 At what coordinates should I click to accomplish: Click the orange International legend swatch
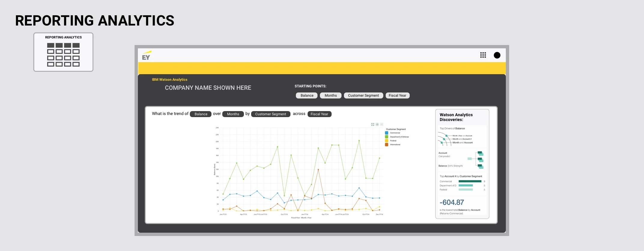[x=387, y=145]
